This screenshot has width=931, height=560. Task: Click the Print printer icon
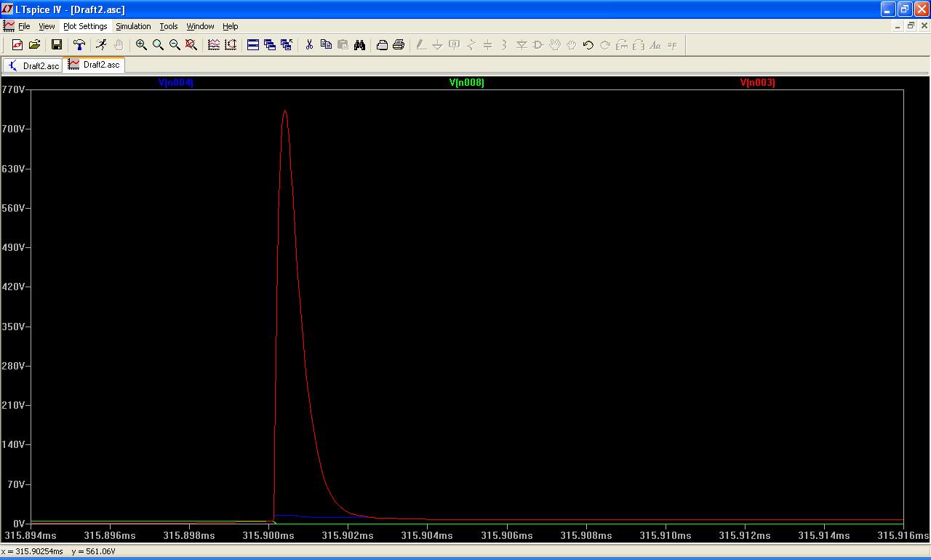pos(399,45)
